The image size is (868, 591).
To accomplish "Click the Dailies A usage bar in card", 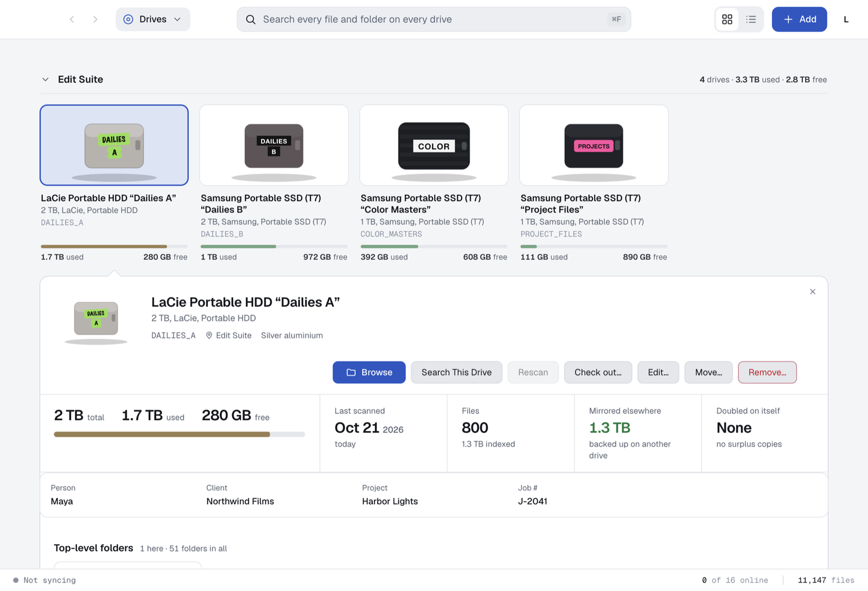I will (114, 247).
